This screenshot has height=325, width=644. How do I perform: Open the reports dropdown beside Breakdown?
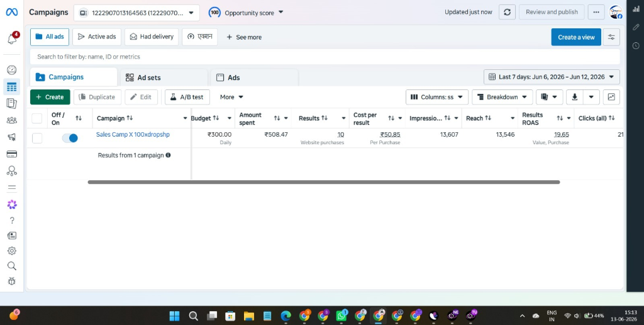click(x=549, y=97)
